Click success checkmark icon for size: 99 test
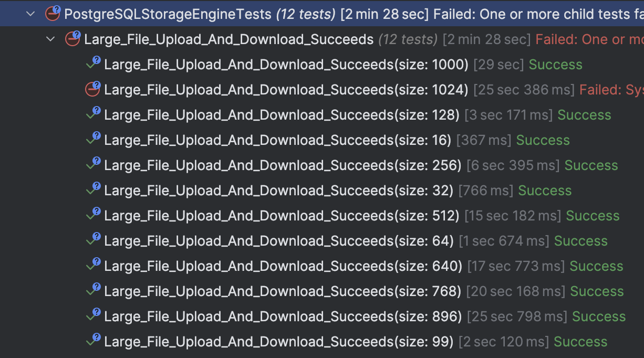Image resolution: width=644 pixels, height=358 pixels. tap(92, 341)
